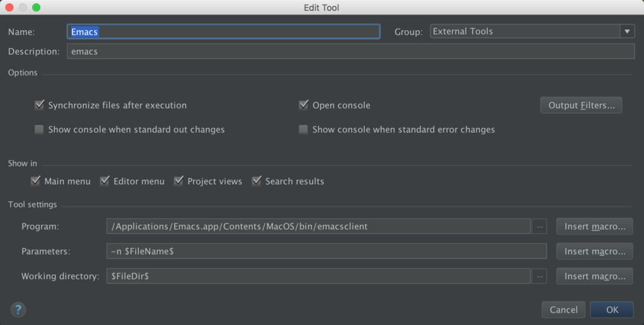Open the Output Filters dialog
The image size is (644, 325).
pos(581,105)
